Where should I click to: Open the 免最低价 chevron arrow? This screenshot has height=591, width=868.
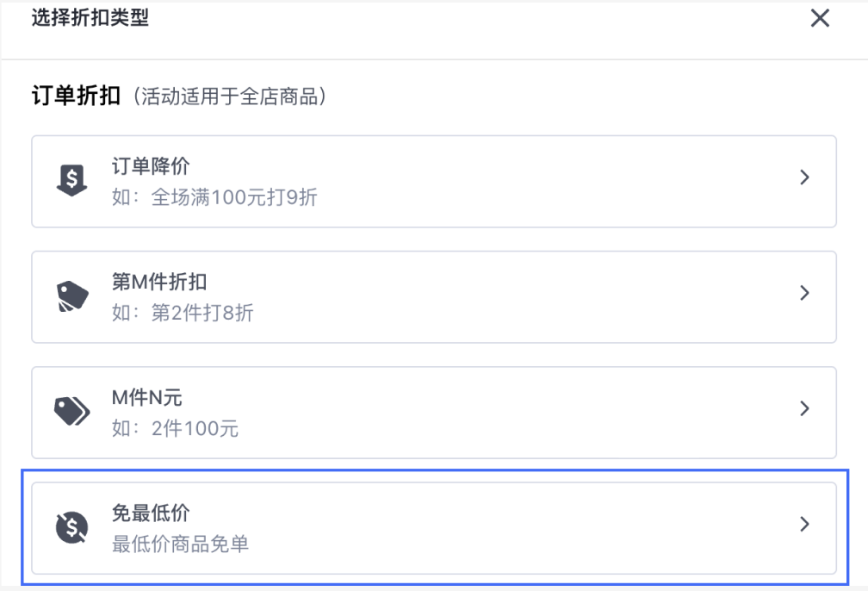[805, 524]
